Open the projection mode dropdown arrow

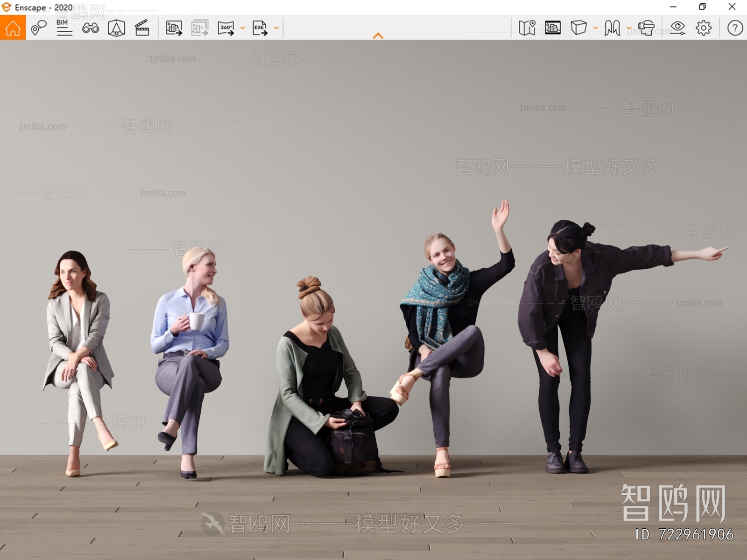(596, 28)
